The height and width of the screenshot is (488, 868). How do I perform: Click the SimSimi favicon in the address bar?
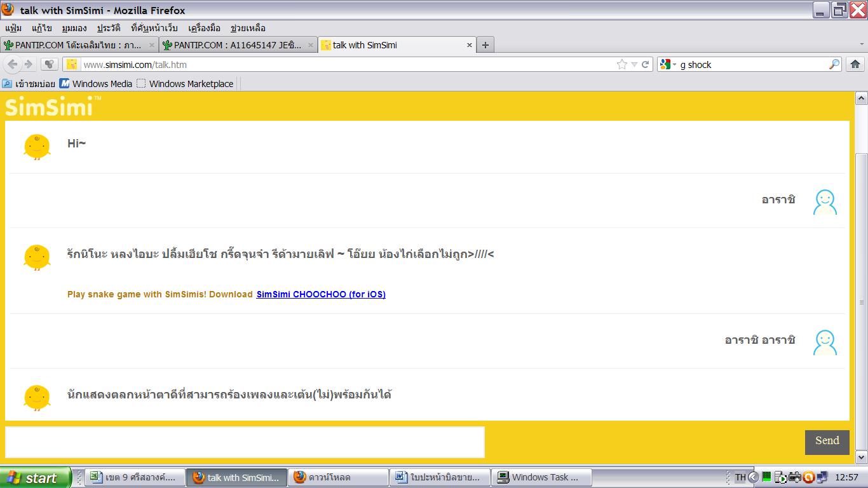71,64
